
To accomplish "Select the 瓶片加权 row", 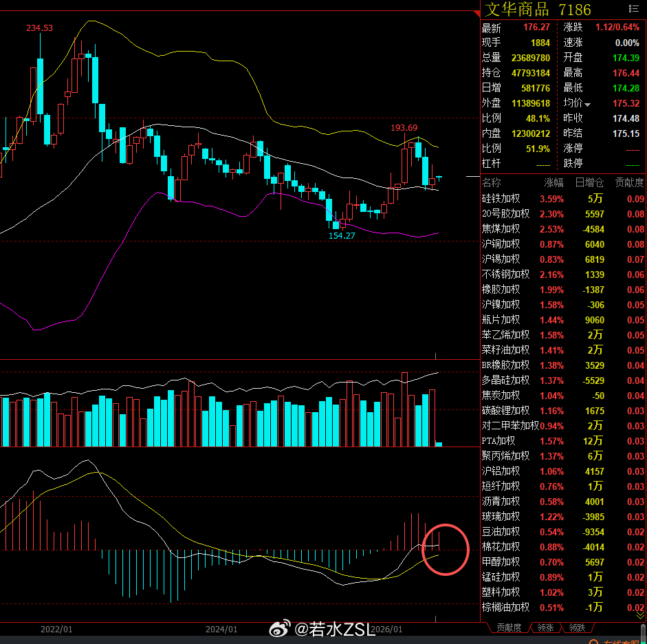I will click(x=563, y=320).
